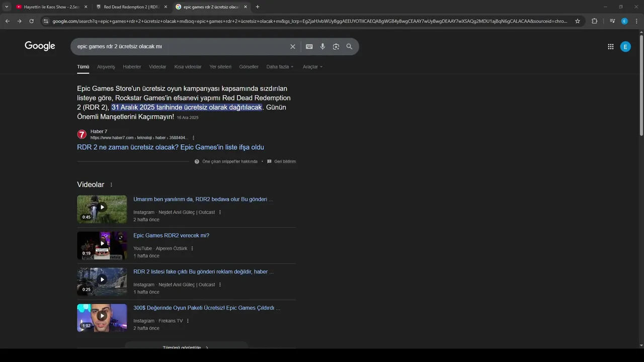Clear the search box with X icon
Screen dimensions: 644x362
pos(293,46)
